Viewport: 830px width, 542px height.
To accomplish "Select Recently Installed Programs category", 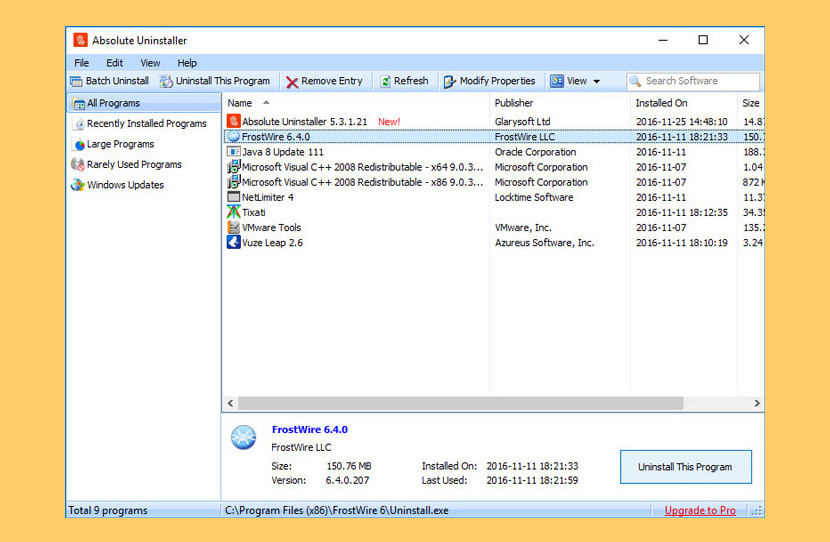I will 147,124.
